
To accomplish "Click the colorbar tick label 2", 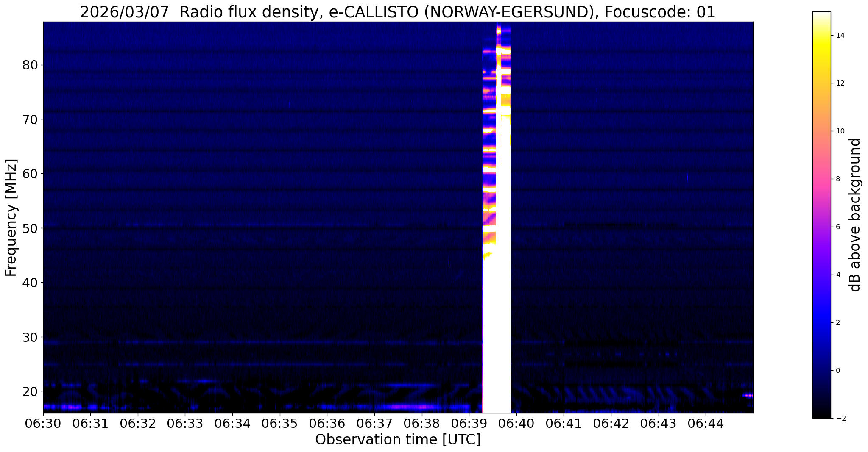I will [838, 323].
